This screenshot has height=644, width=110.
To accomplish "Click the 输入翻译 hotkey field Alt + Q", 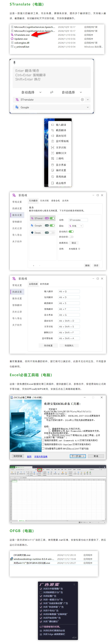I will 69,291.
